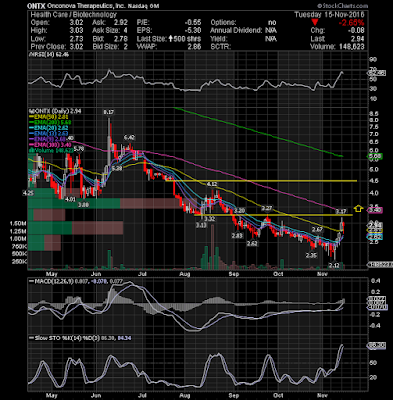This screenshot has height=400, width=393.
Task: Click the Slow STO value tag on right axis
Action: 377,346
